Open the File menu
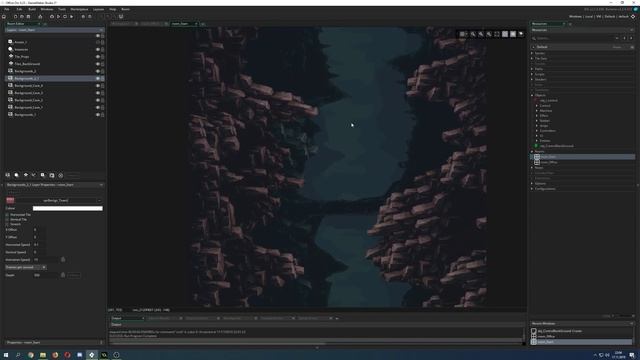The image size is (640, 360). coord(7,9)
